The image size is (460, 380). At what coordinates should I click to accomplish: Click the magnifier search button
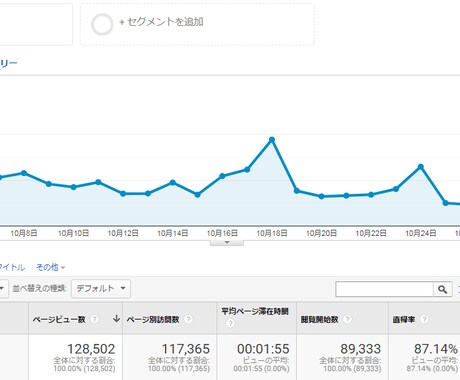(x=442, y=289)
